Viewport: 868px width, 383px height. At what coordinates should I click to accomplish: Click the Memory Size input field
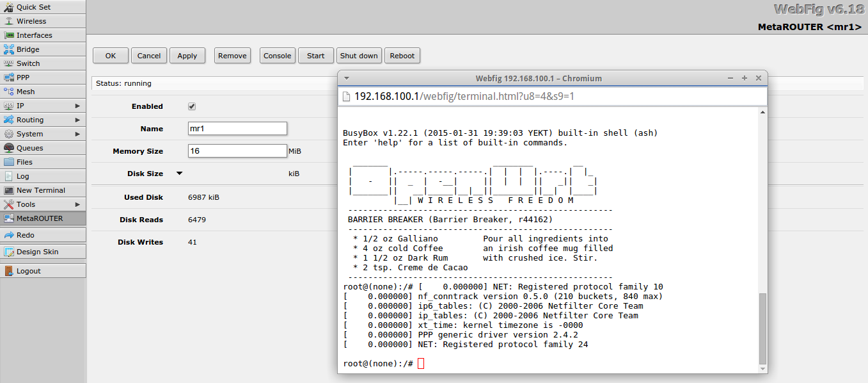(237, 151)
